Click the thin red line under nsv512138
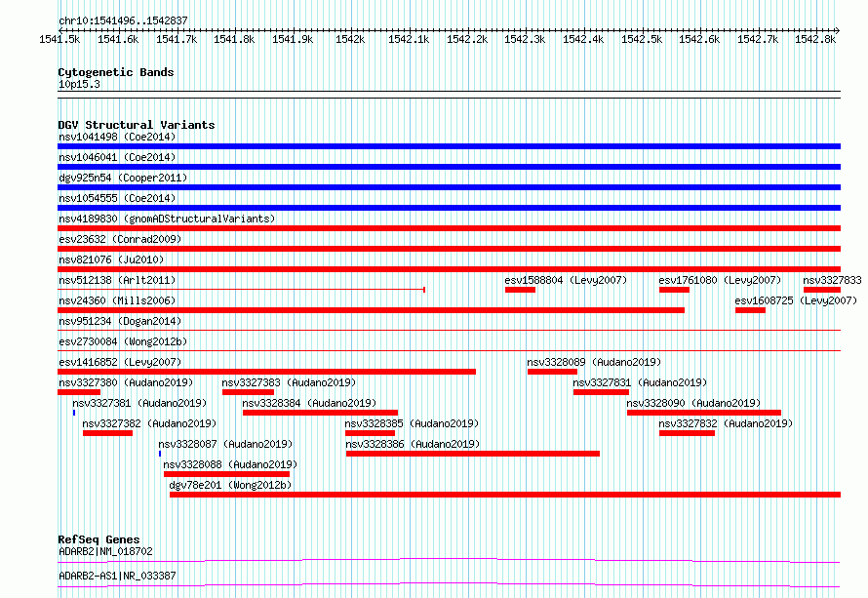 (x=241, y=289)
